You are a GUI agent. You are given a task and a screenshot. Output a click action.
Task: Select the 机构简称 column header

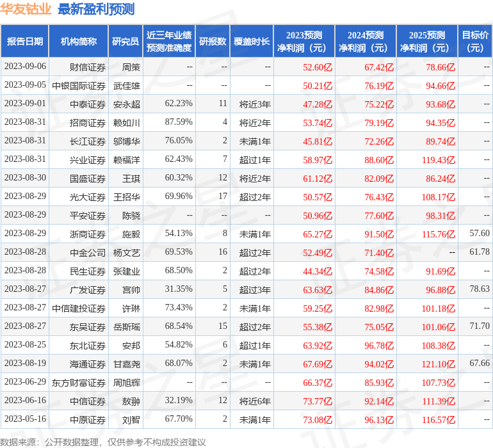79,41
